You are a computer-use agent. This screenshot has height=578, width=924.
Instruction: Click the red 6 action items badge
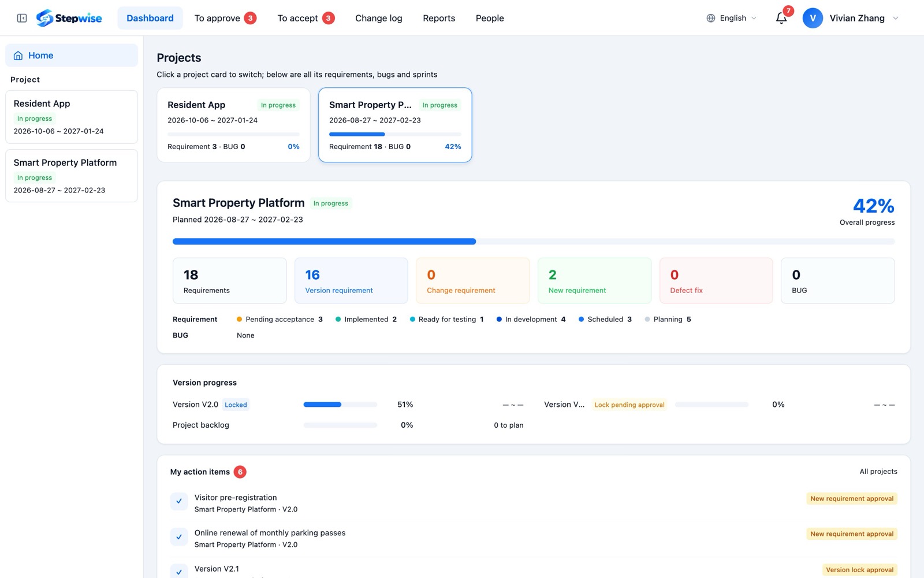[x=240, y=472]
